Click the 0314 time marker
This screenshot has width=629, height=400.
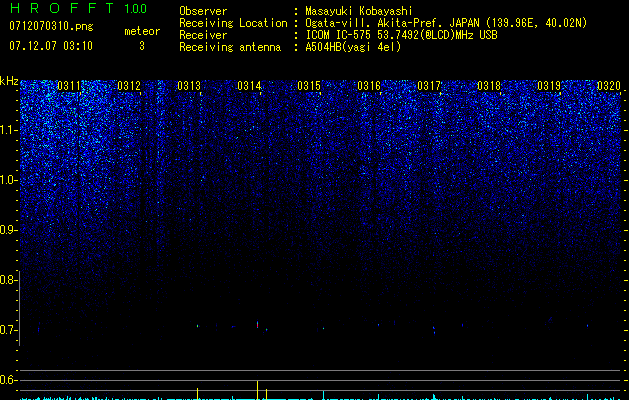click(x=249, y=86)
